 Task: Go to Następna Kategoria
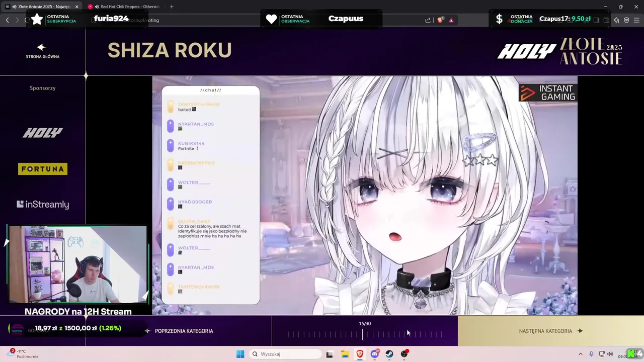550,331
